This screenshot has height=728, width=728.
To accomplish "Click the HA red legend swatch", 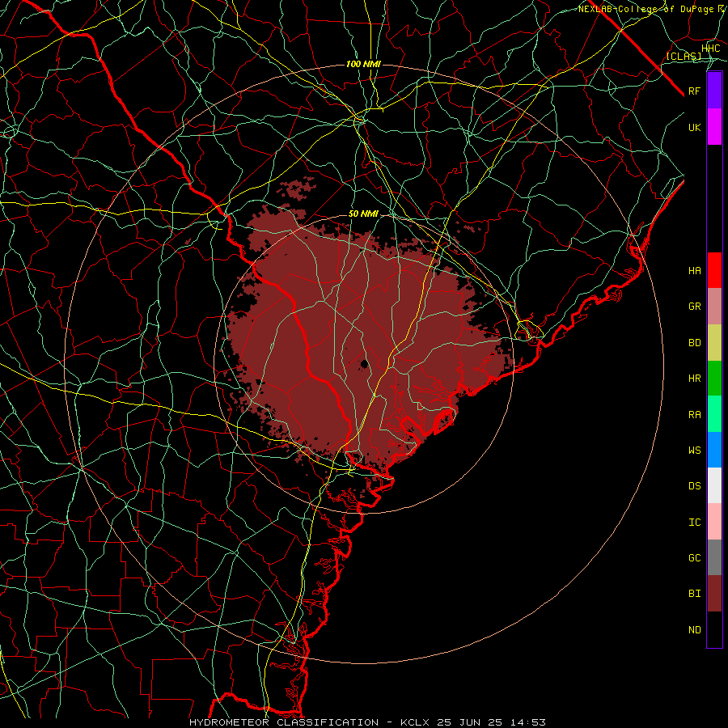I will pos(714,270).
